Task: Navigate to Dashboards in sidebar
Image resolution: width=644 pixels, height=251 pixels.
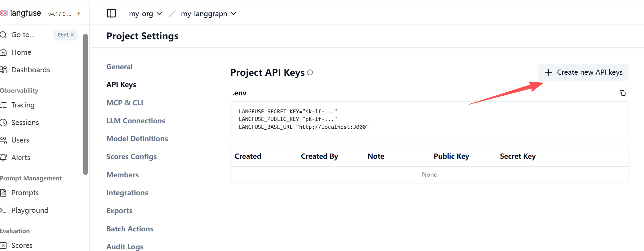Action: [31, 70]
